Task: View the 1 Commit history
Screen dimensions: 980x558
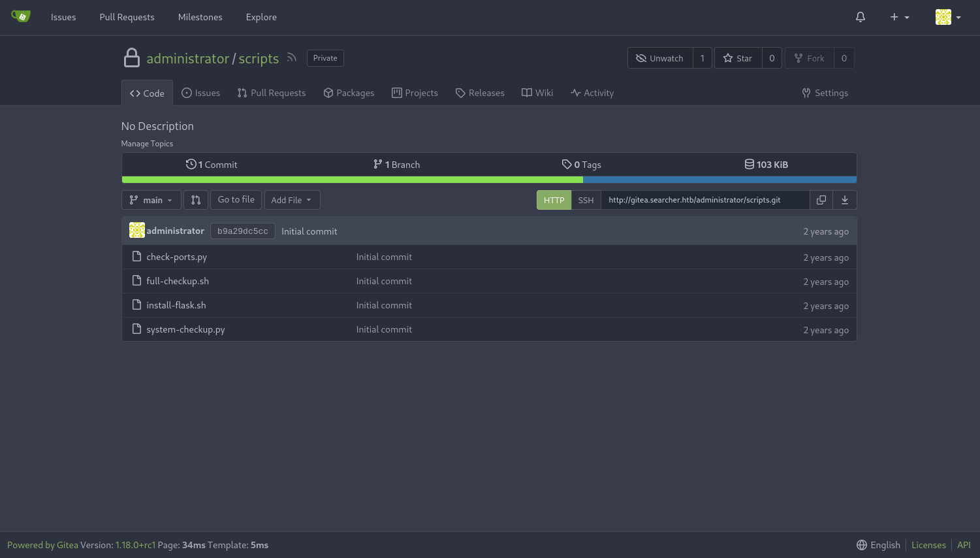Action: coord(212,165)
